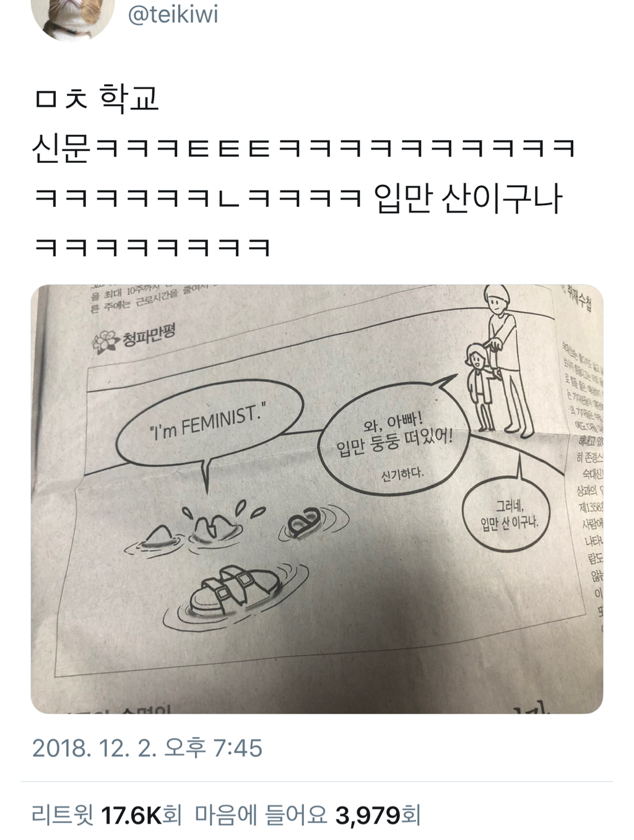Viewport: 634px width, 840px height.
Task: Tap the phrase '입만 산이구나' in tweet
Action: tap(469, 198)
